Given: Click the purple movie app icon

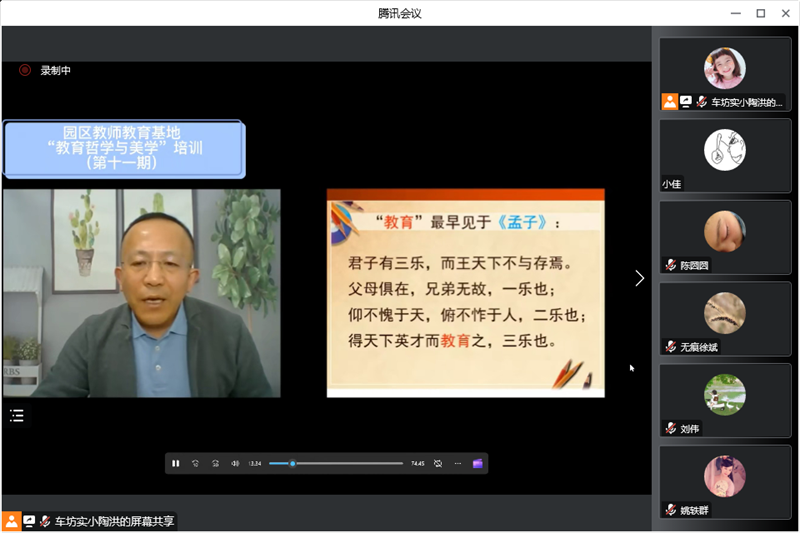Looking at the screenshot, I should pyautogui.click(x=478, y=463).
